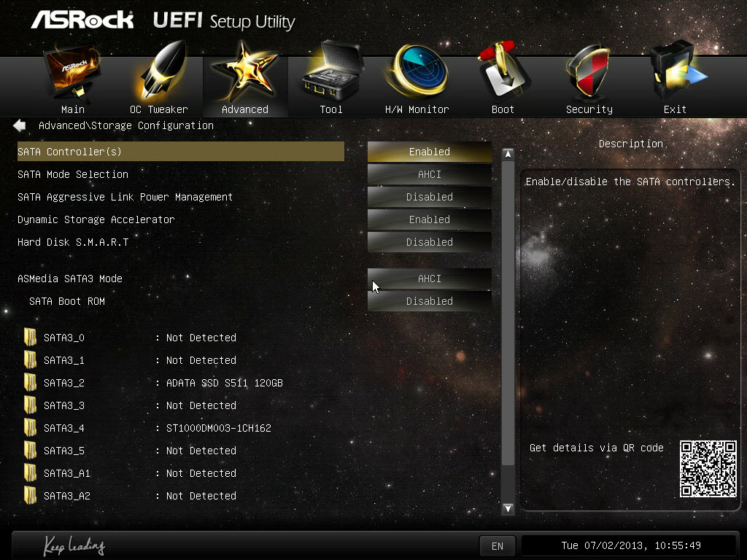
Task: Open the SATA3_4 folder icon
Action: 30,427
